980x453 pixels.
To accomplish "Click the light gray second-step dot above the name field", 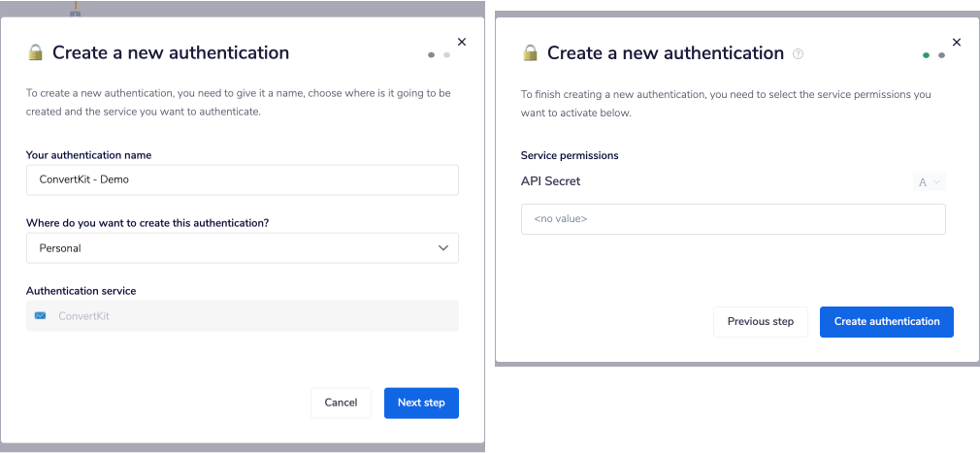I will click(x=446, y=55).
